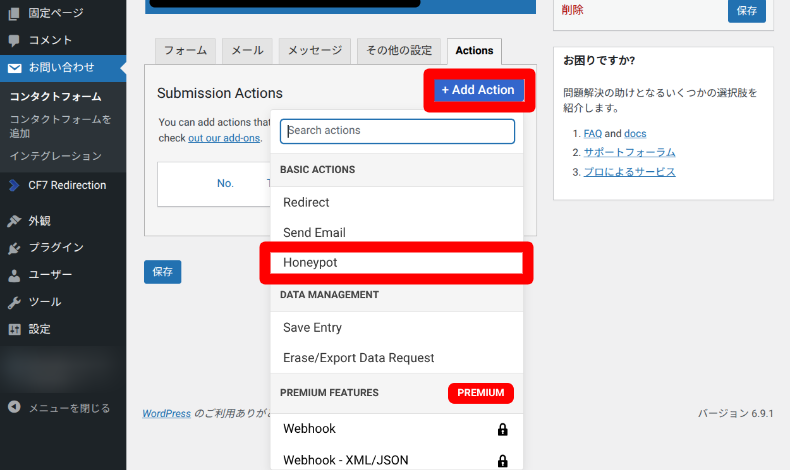Click the + Add Action button
Viewport: 790px width, 470px height.
[x=479, y=90]
